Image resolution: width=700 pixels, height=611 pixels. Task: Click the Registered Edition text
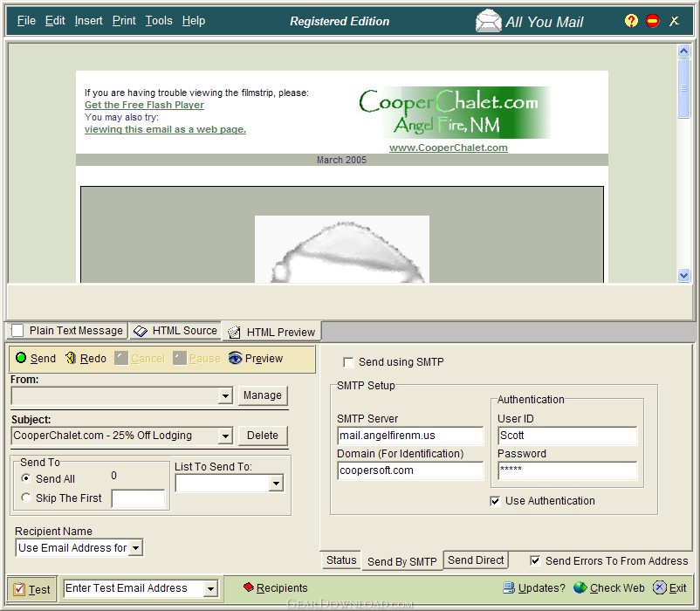pyautogui.click(x=340, y=21)
